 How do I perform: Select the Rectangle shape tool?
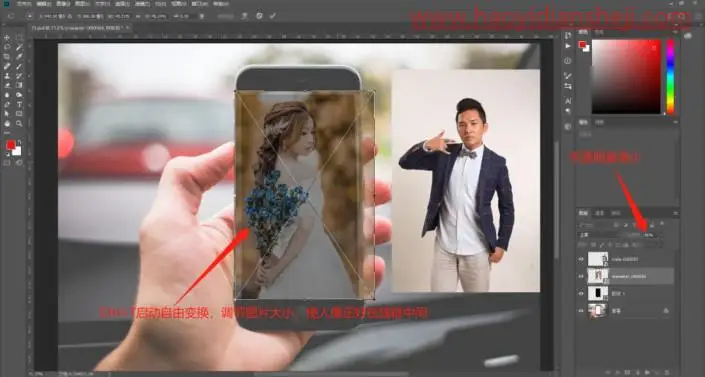(x=19, y=114)
